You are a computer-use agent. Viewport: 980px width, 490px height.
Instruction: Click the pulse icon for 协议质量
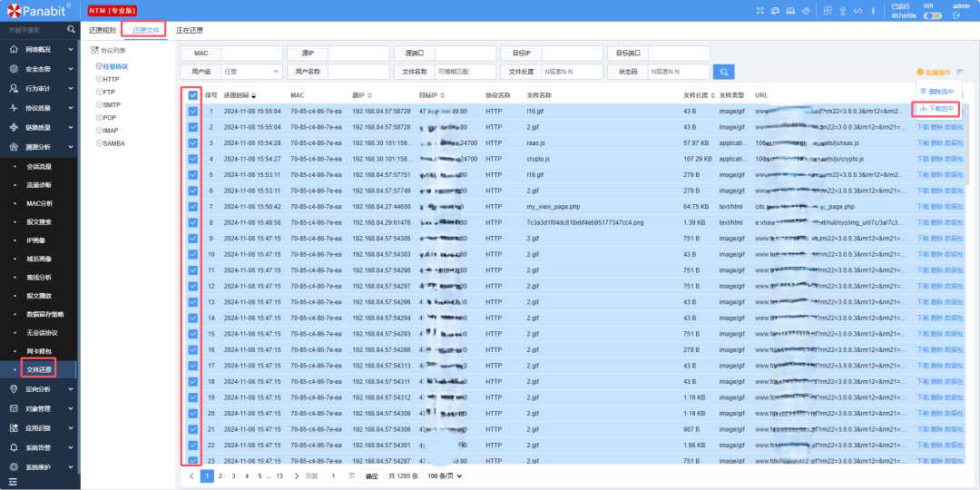[x=15, y=107]
